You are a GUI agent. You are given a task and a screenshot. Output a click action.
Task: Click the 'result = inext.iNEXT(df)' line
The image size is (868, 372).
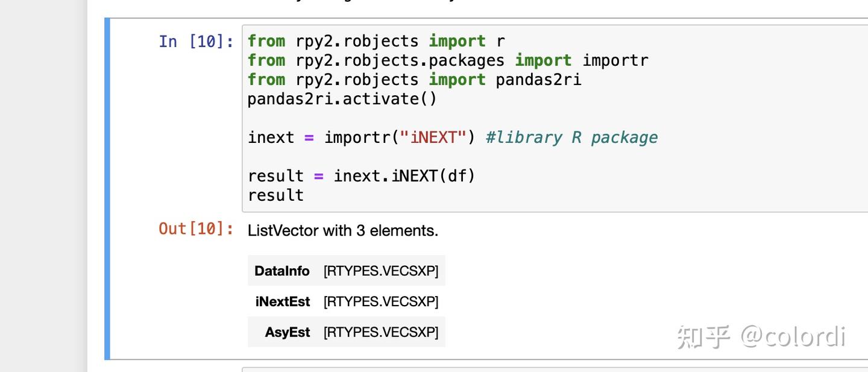[x=362, y=176]
